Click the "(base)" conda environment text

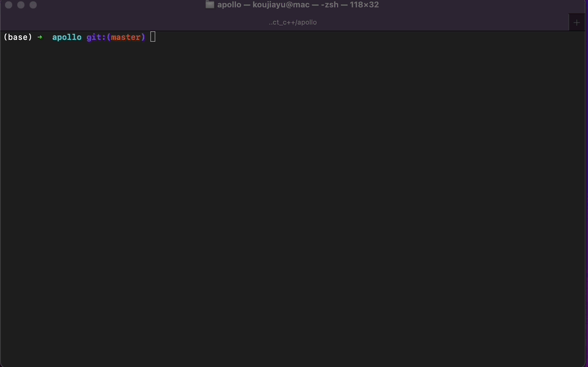[18, 37]
